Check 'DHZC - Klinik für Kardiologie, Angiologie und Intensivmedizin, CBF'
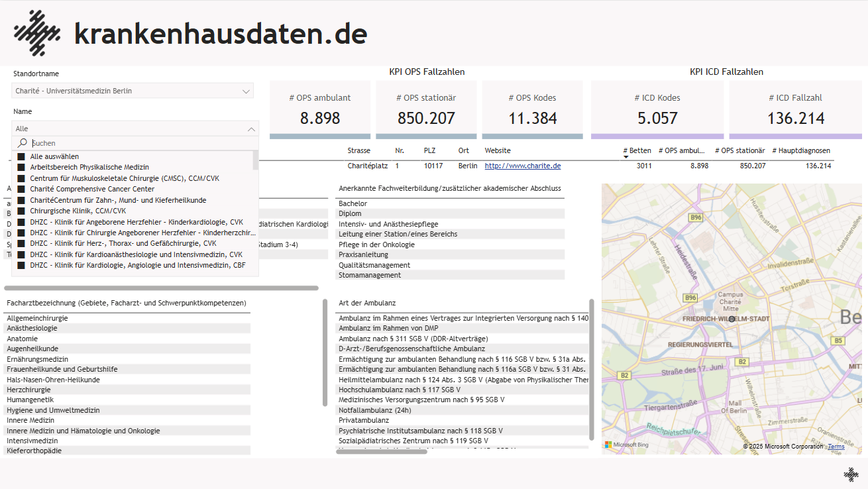Image resolution: width=868 pixels, height=489 pixels. [x=21, y=266]
